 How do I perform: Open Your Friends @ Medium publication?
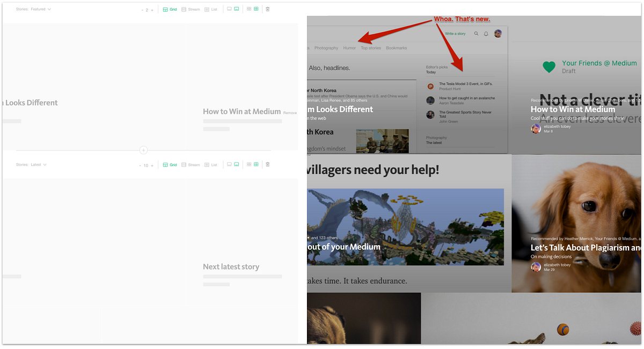point(599,63)
